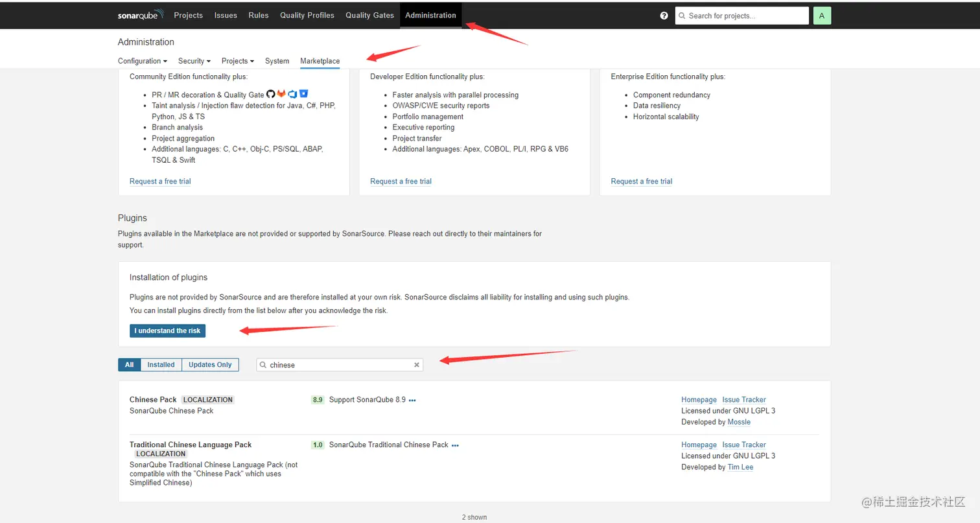
Task: Request a free trial for Developer Edition
Action: (160, 181)
